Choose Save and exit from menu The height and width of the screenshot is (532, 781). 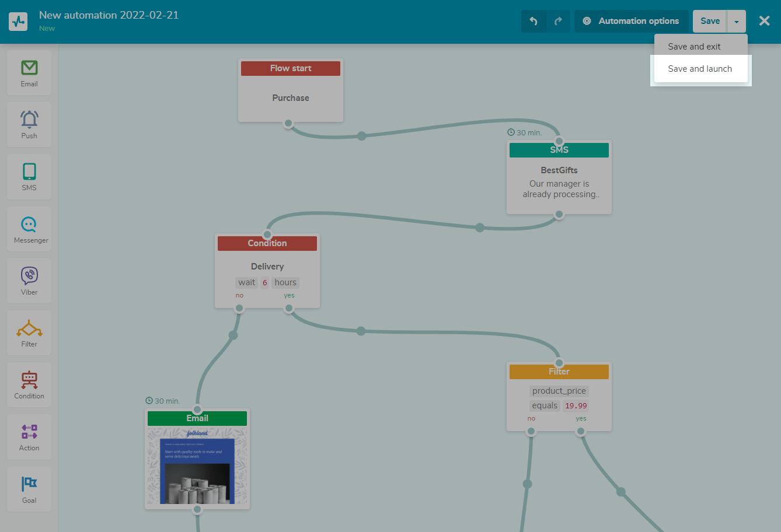click(694, 47)
